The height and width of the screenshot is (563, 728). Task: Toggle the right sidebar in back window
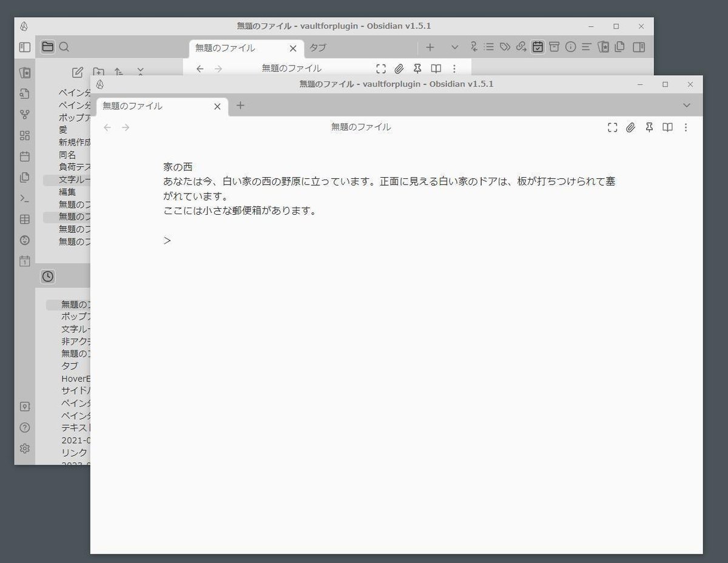[639, 47]
